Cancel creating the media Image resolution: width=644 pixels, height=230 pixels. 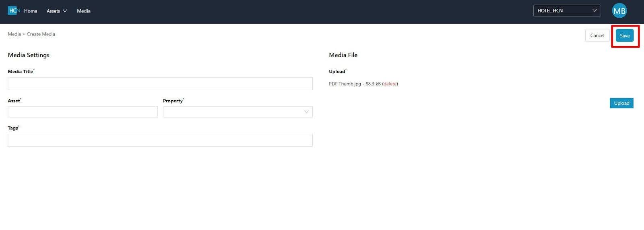coord(597,35)
